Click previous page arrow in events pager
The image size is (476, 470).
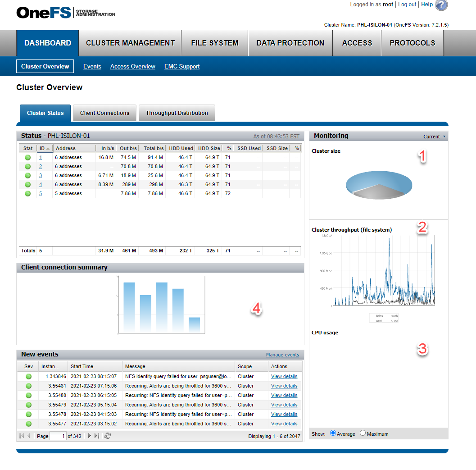tap(29, 436)
